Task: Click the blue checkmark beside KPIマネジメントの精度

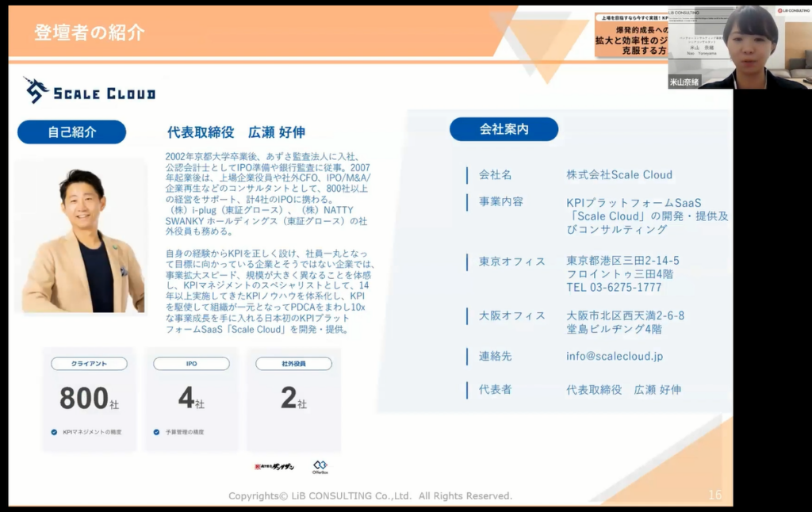Action: (54, 432)
